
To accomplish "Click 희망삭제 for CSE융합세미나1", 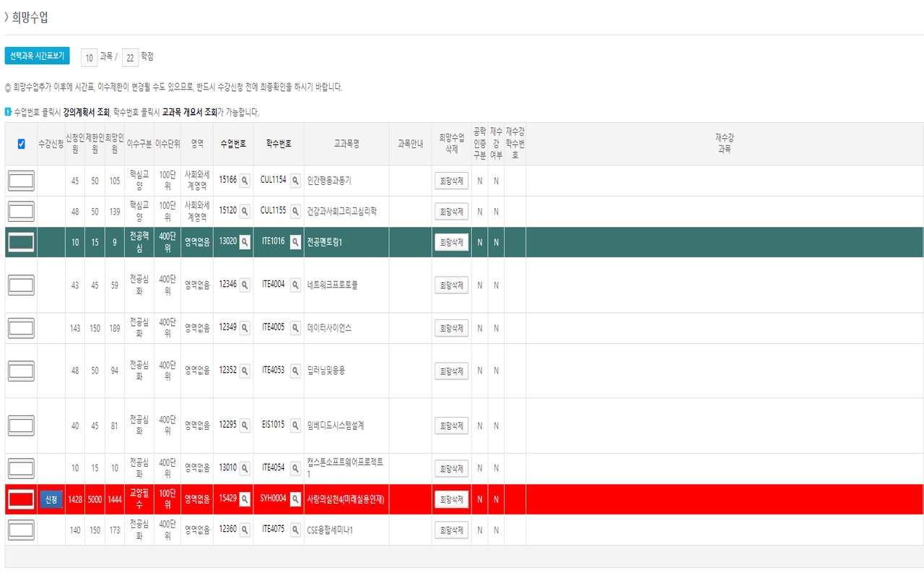I will coord(451,530).
